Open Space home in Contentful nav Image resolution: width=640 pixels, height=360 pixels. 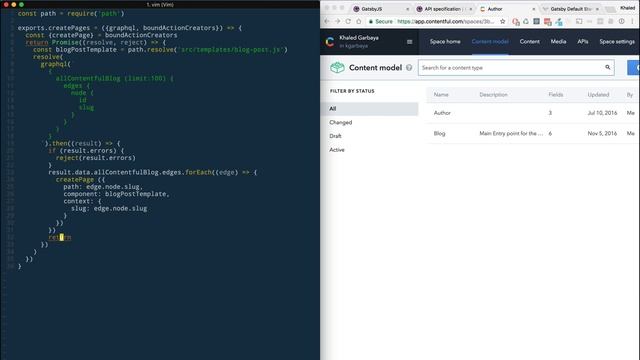click(x=445, y=42)
